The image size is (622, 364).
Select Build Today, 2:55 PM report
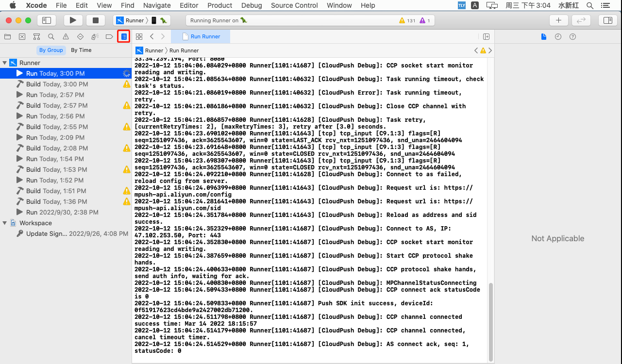(x=66, y=127)
